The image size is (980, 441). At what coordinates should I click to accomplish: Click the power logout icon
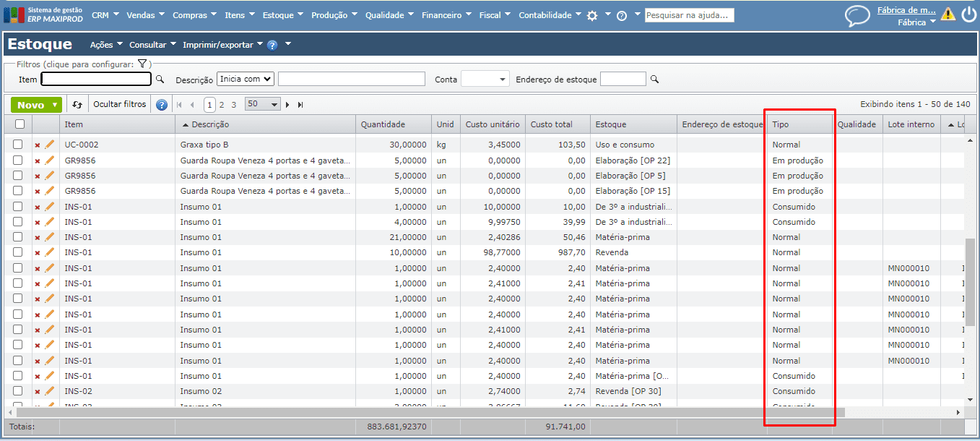[968, 14]
